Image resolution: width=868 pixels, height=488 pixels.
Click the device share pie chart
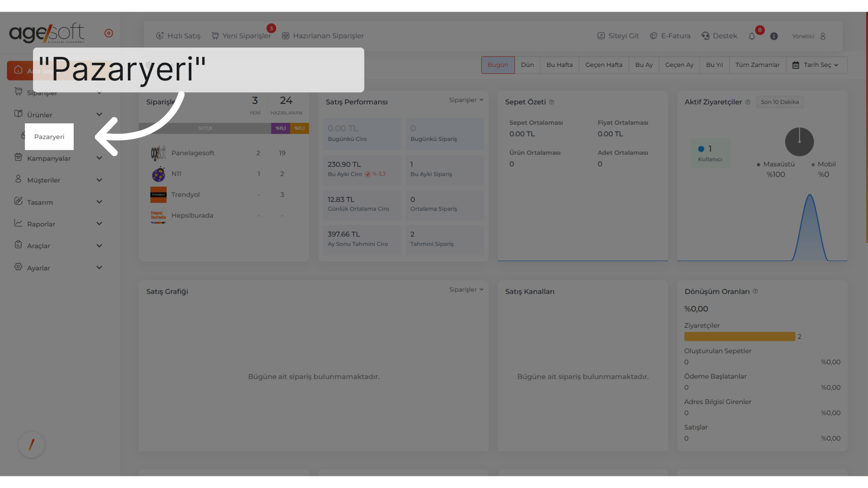[799, 142]
